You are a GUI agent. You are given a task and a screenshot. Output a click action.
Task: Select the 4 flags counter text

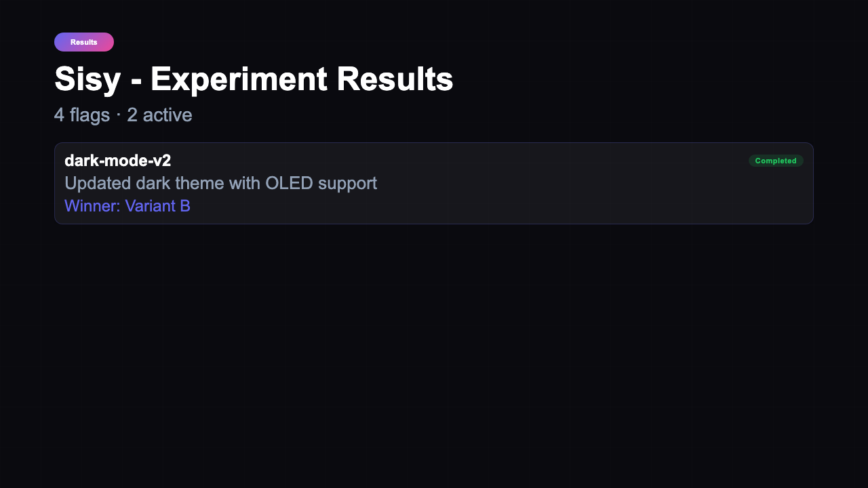click(81, 115)
